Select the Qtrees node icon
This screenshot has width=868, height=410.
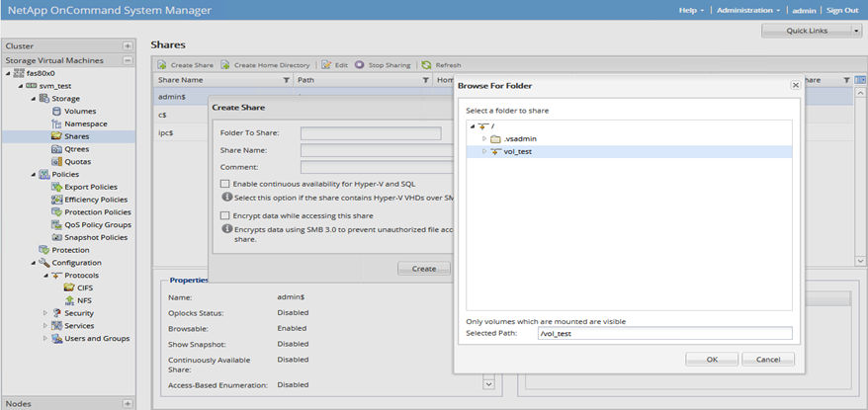coord(56,149)
